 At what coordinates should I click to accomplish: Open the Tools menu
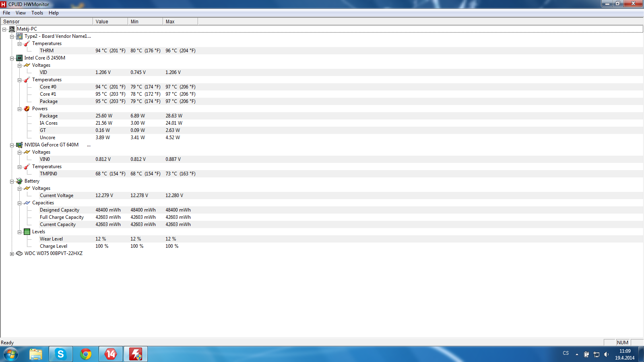[x=37, y=13]
